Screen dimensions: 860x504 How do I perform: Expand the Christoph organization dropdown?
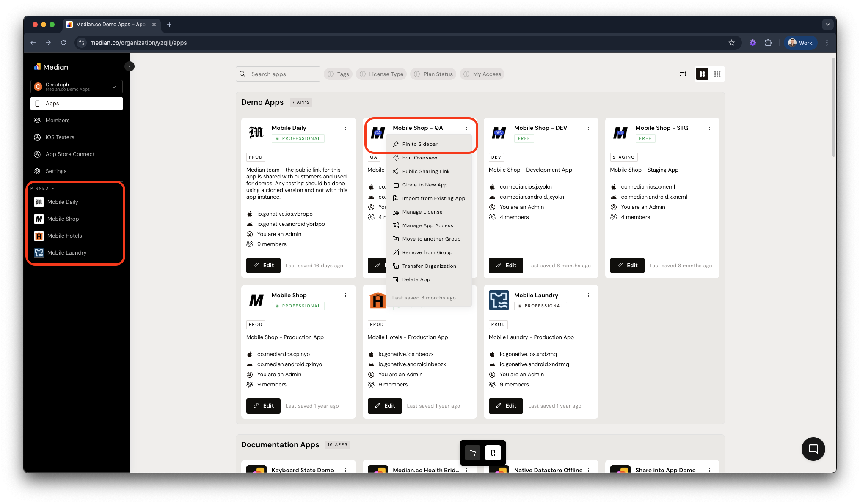click(x=77, y=87)
